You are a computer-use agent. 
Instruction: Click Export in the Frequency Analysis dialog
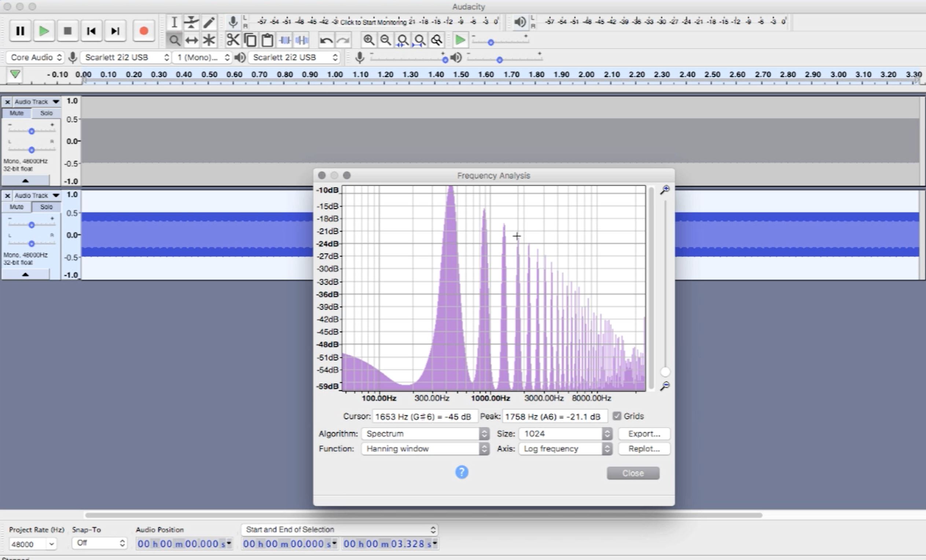click(644, 433)
